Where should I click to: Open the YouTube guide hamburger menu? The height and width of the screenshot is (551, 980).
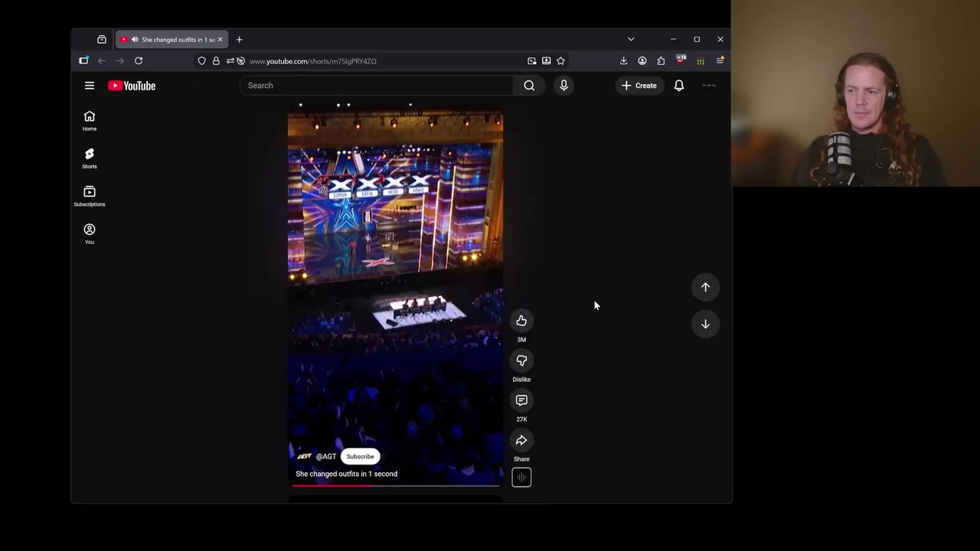coord(90,86)
